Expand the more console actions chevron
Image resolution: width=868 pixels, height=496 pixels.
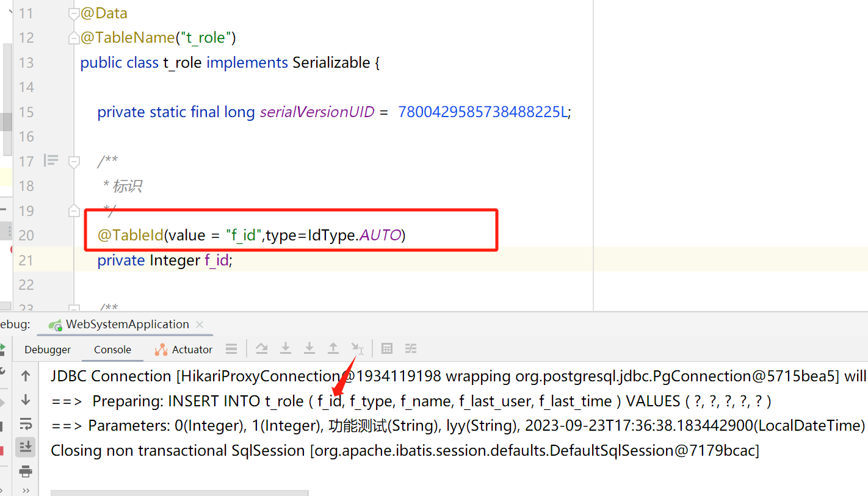click(26, 490)
